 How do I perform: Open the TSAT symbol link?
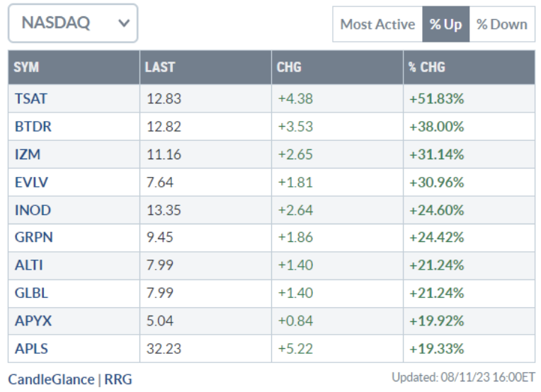[x=30, y=99]
